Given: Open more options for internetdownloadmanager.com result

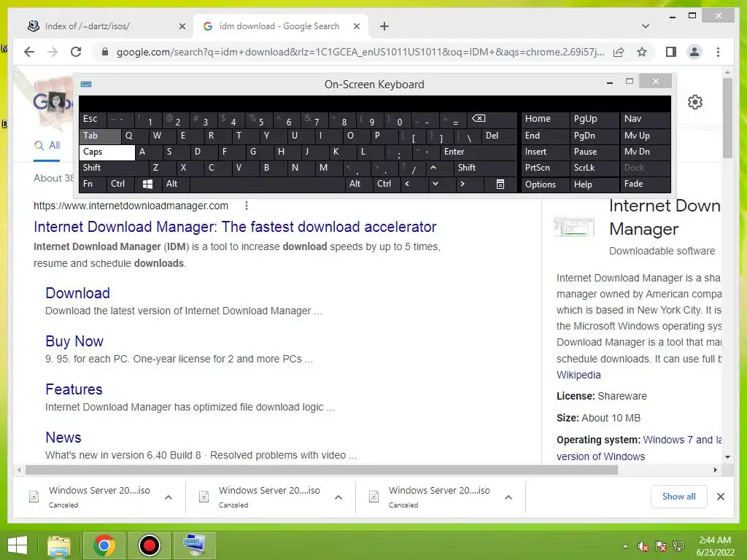Looking at the screenshot, I should (247, 206).
